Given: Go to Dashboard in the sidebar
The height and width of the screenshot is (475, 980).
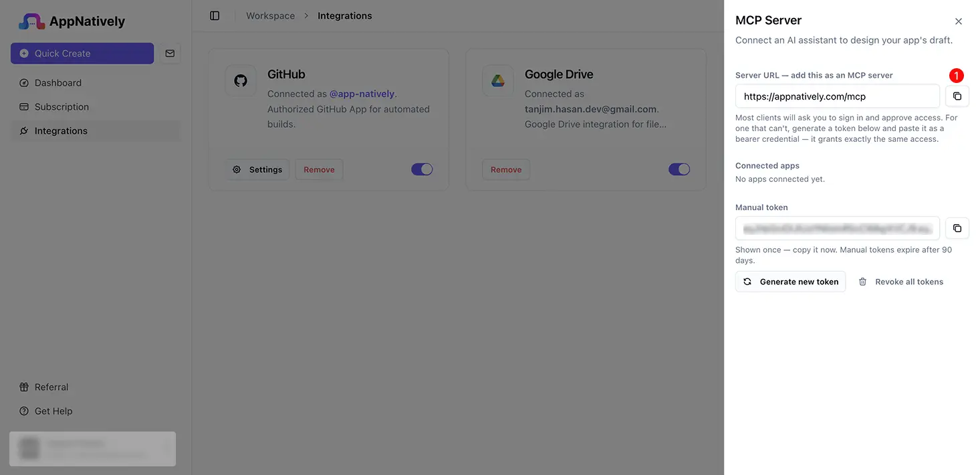Looking at the screenshot, I should [x=96, y=83].
